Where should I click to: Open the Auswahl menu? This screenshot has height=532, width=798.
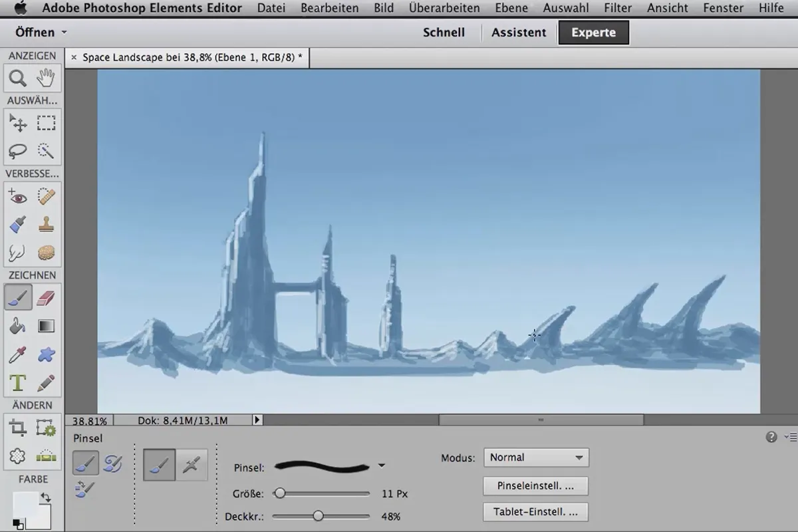[x=567, y=9]
